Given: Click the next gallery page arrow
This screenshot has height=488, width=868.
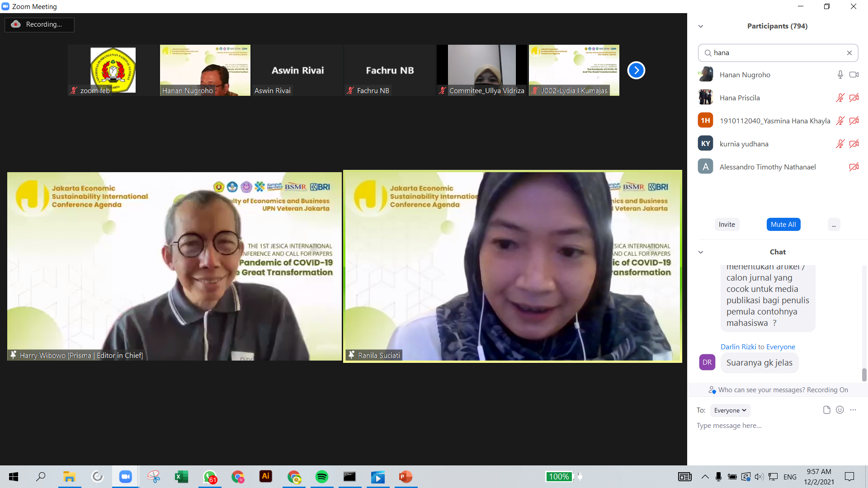Looking at the screenshot, I should [636, 70].
